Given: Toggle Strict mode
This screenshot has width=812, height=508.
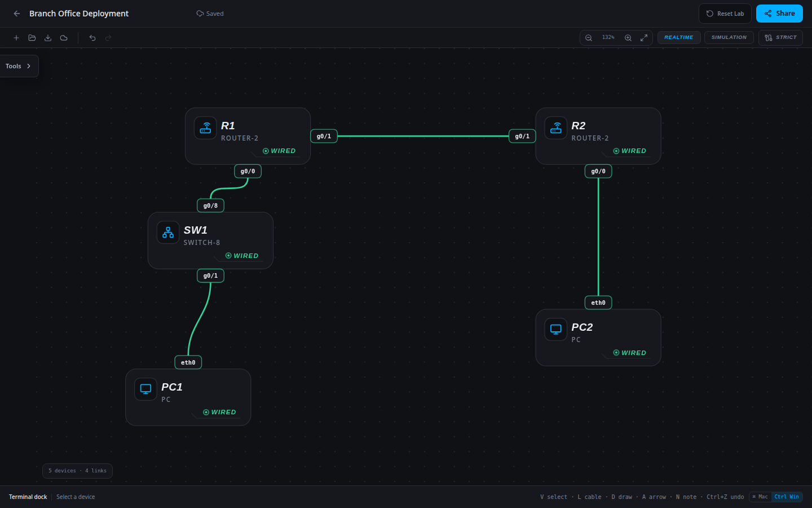Looking at the screenshot, I should click(780, 38).
